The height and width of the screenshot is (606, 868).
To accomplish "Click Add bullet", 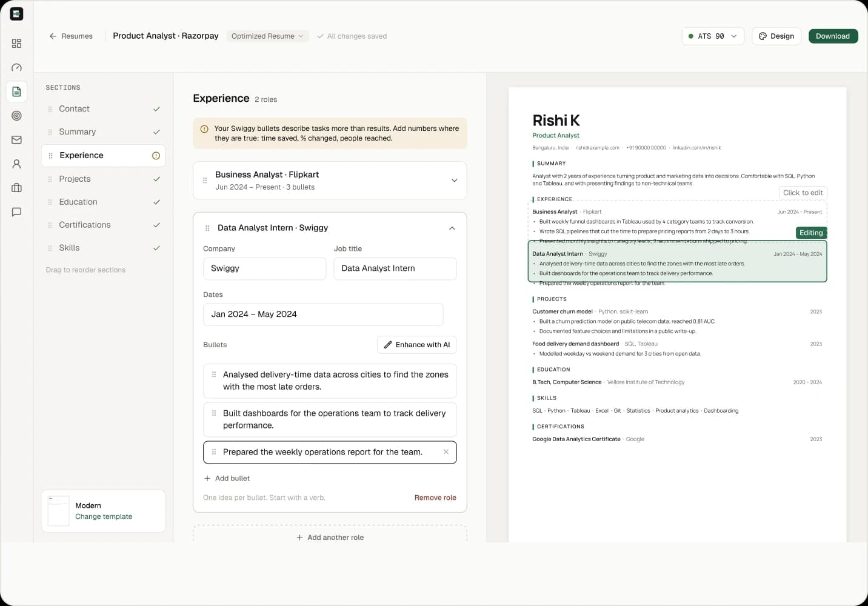I will tap(227, 479).
